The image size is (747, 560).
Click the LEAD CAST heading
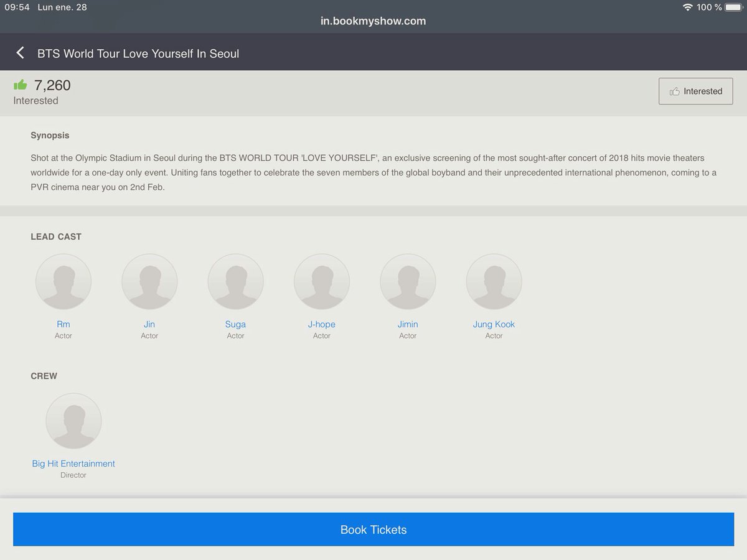56,236
